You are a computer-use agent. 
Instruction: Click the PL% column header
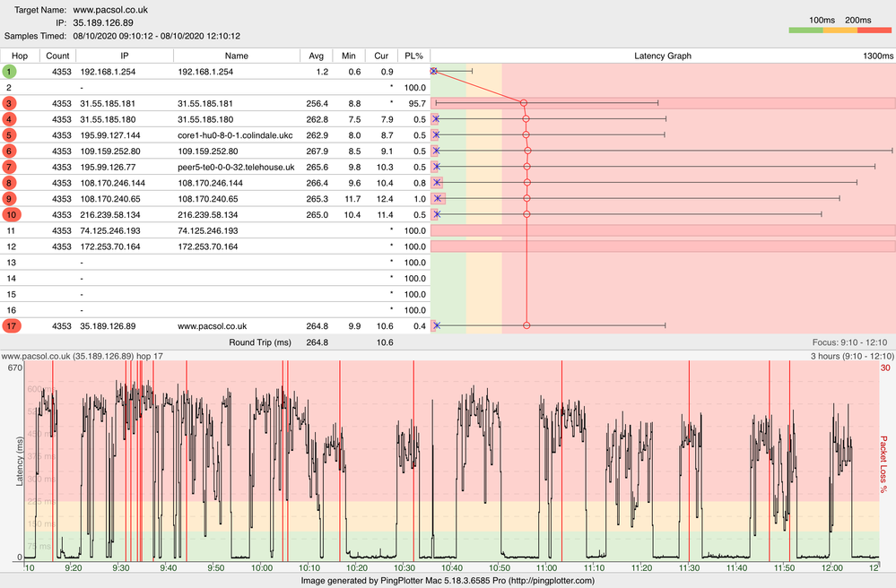[x=413, y=56]
